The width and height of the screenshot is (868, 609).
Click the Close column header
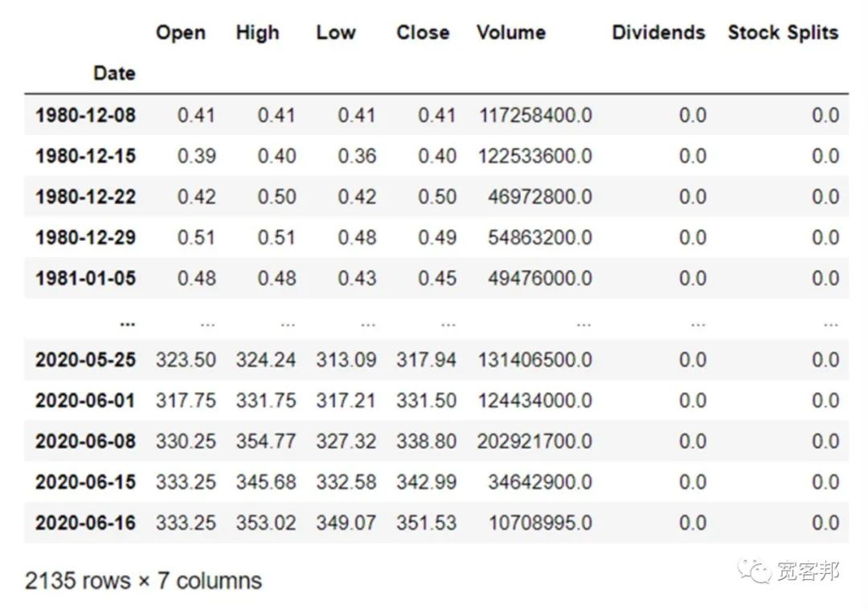tap(423, 33)
